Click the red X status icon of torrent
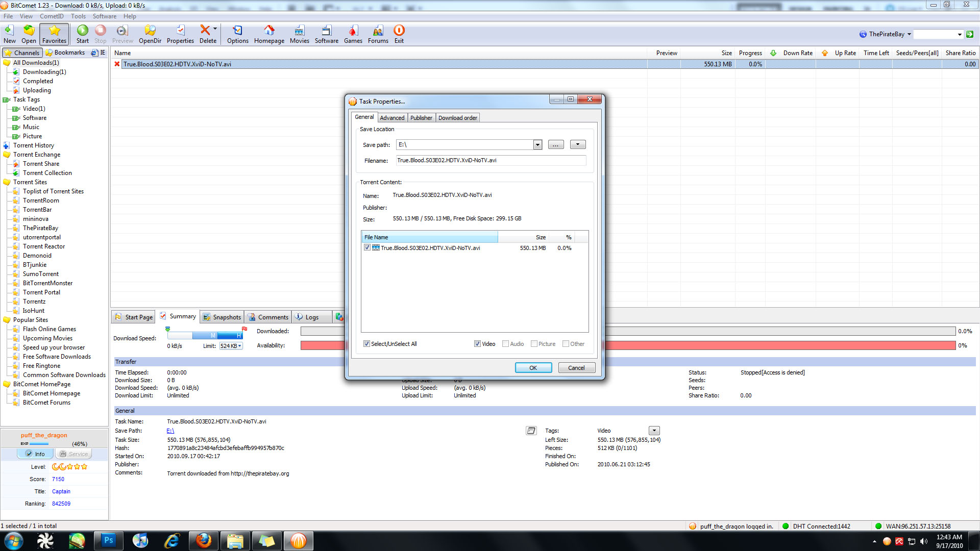This screenshot has width=980, height=551. pyautogui.click(x=117, y=64)
